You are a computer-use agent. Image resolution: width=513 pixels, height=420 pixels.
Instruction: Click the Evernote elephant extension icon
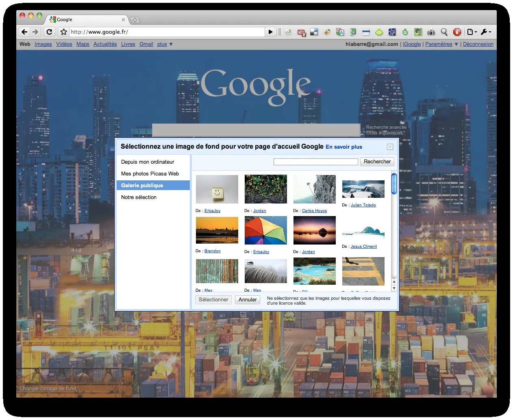click(x=418, y=32)
